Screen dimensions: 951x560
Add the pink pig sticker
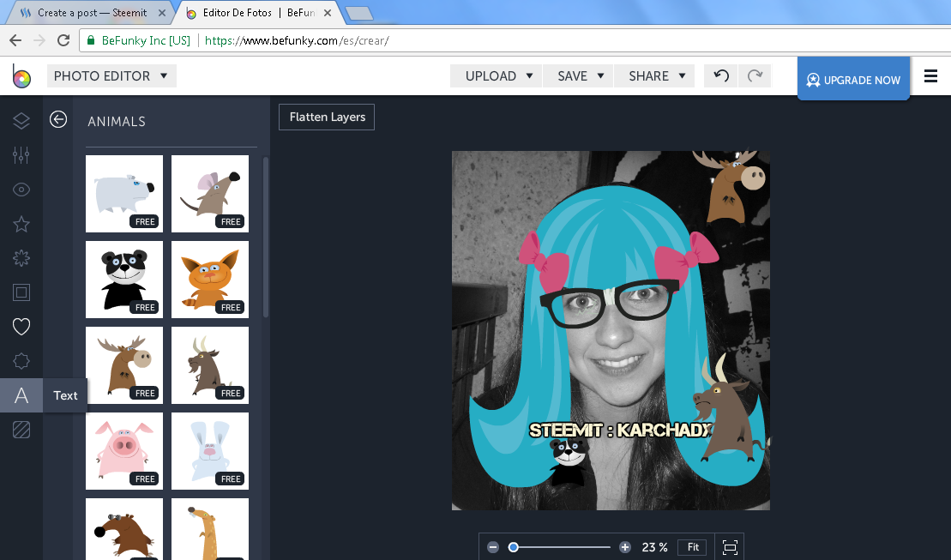(x=124, y=451)
